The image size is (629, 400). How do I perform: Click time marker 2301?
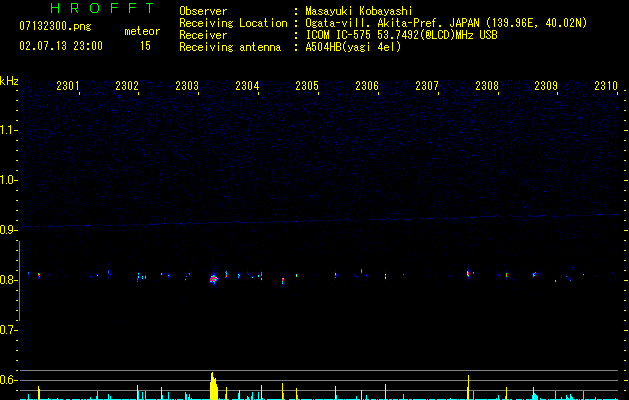(67, 85)
